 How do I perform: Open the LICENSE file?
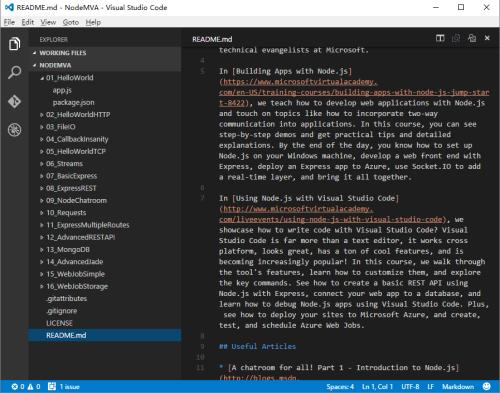(105, 323)
